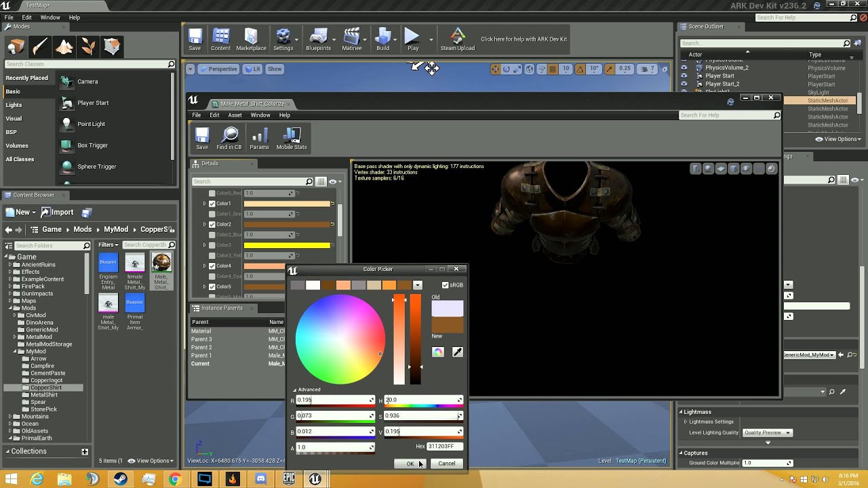
Task: Click the Mobile Stats toolbar icon
Action: 292,138
